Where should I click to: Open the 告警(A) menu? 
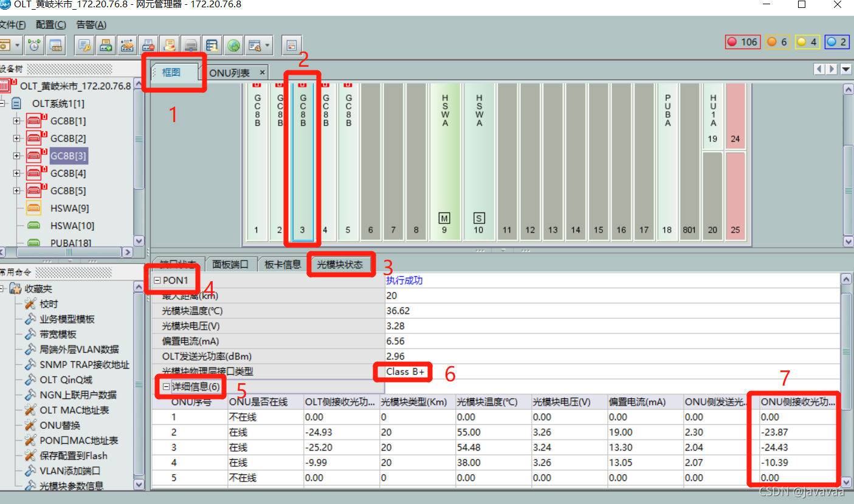(x=91, y=25)
